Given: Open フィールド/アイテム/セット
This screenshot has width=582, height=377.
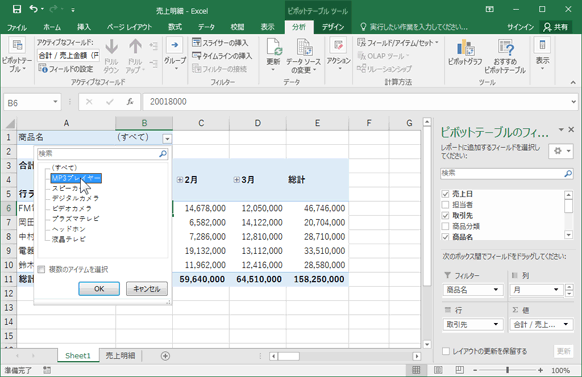Looking at the screenshot, I should 398,43.
